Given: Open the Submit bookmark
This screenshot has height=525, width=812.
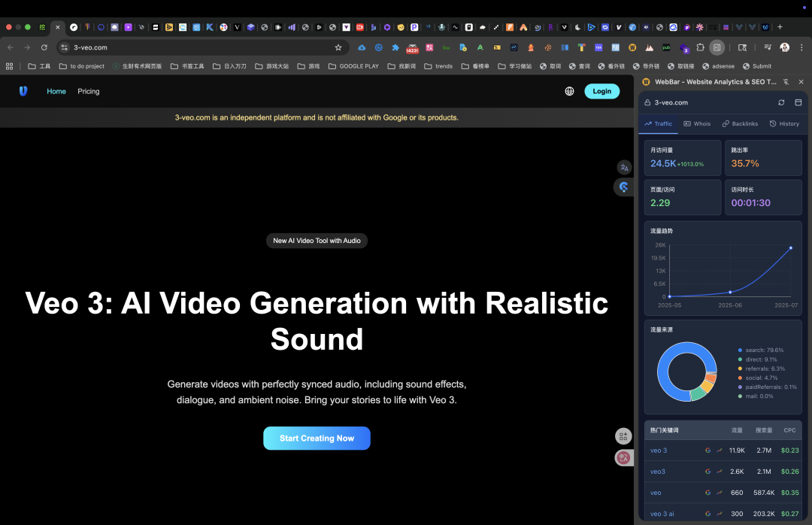Looking at the screenshot, I should point(757,66).
